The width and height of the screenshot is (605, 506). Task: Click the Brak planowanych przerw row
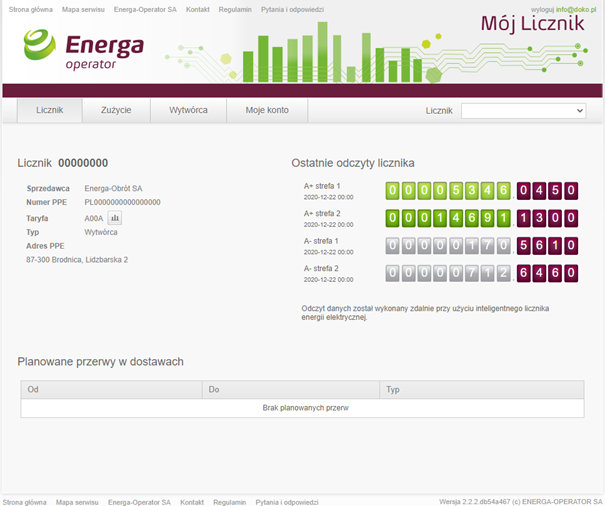pos(302,408)
